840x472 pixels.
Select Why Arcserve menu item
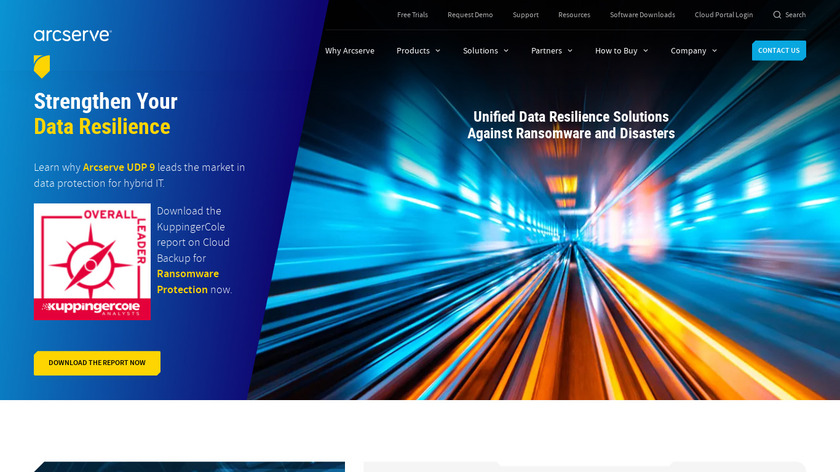click(x=349, y=51)
